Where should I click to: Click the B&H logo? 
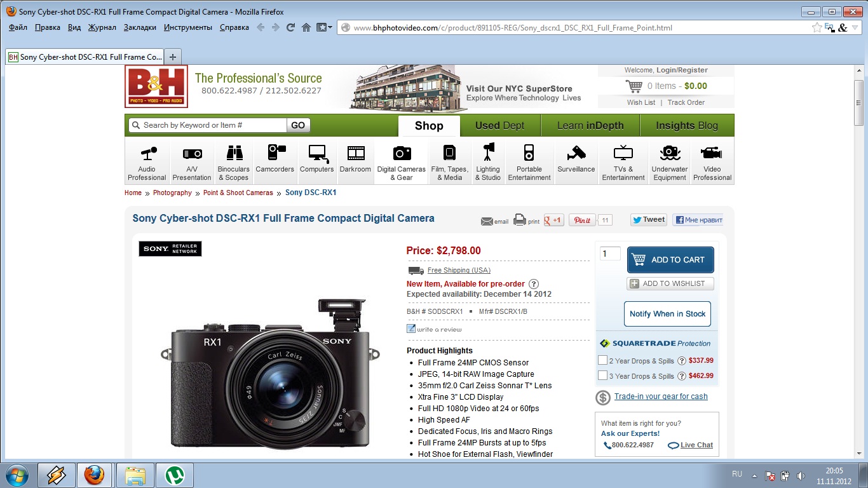[x=156, y=86]
